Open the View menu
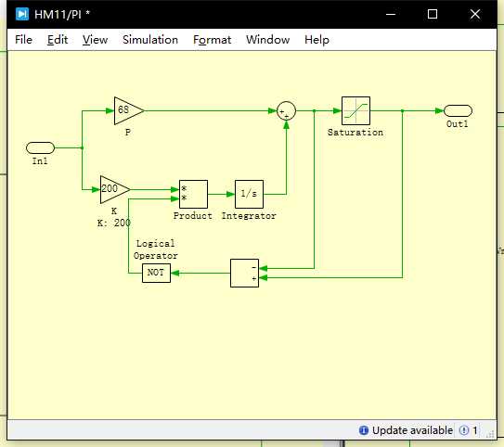Screen dimensions: 504x447 (x=95, y=40)
